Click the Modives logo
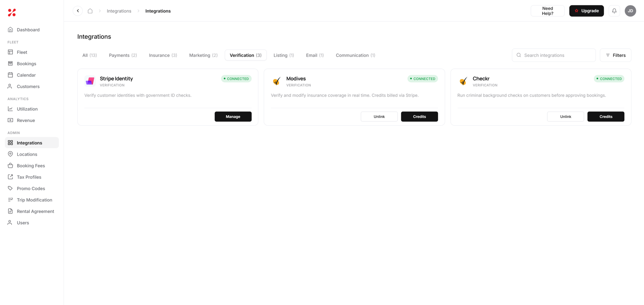Image resolution: width=644 pixels, height=305 pixels. 277,81
